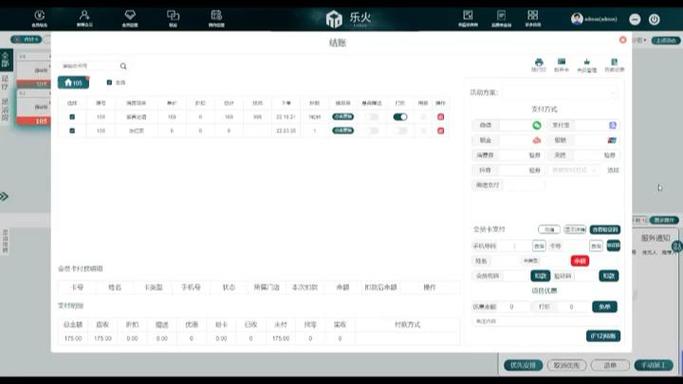This screenshot has height=384, width=683.
Task: Click the red button in the member name row
Action: point(580,261)
